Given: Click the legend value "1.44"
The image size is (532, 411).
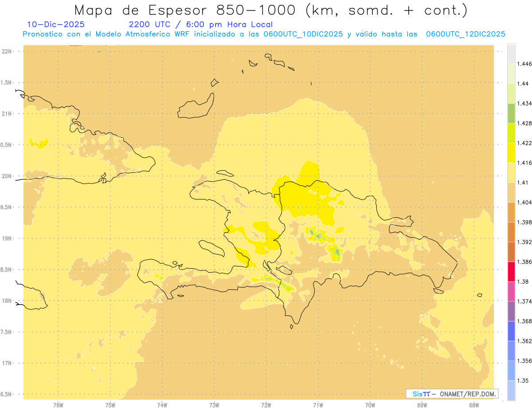Looking at the screenshot, I should (x=524, y=83).
